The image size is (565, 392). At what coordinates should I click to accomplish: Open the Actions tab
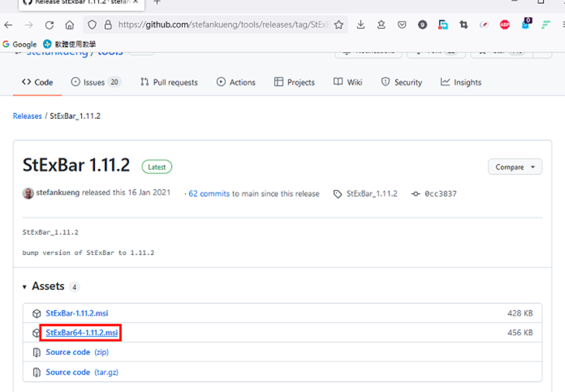(236, 82)
